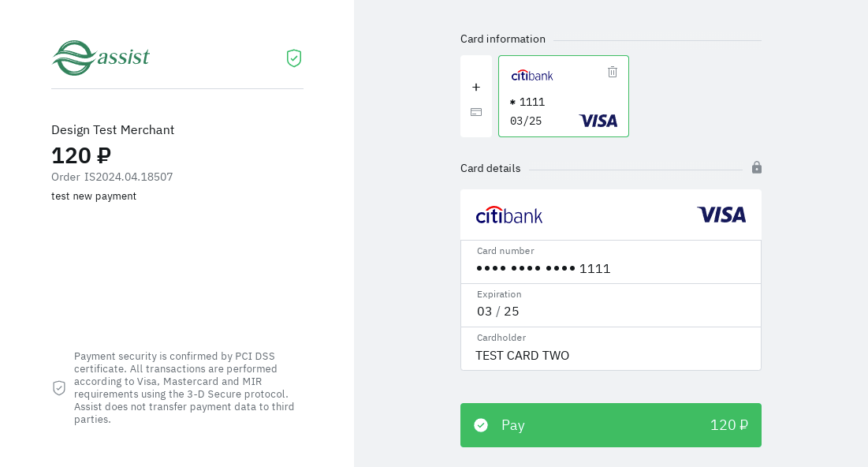This screenshot has height=467, width=868.
Task: Click the lock icon beside Card details
Action: (x=757, y=167)
